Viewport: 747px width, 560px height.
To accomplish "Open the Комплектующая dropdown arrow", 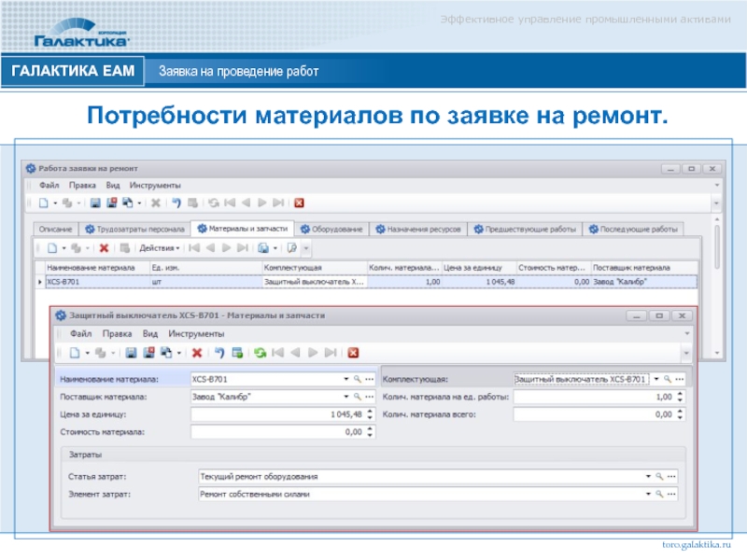I will 655,380.
